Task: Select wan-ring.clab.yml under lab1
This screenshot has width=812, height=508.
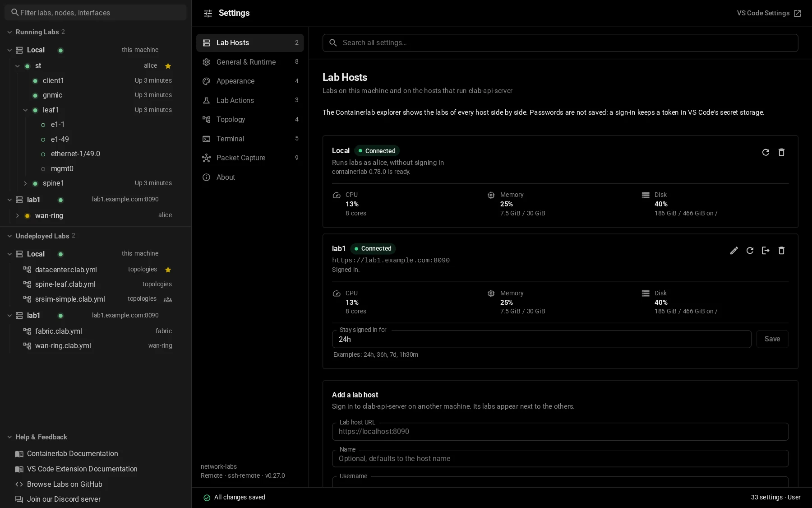Action: pos(96,346)
